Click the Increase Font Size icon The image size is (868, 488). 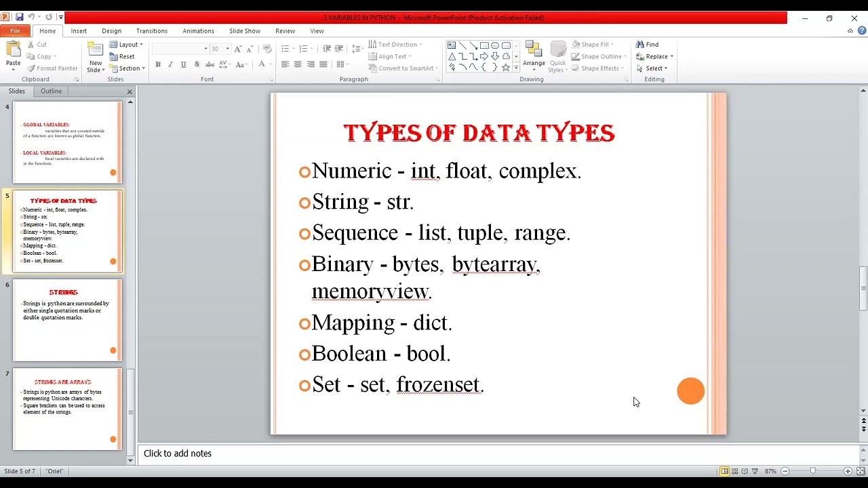238,49
